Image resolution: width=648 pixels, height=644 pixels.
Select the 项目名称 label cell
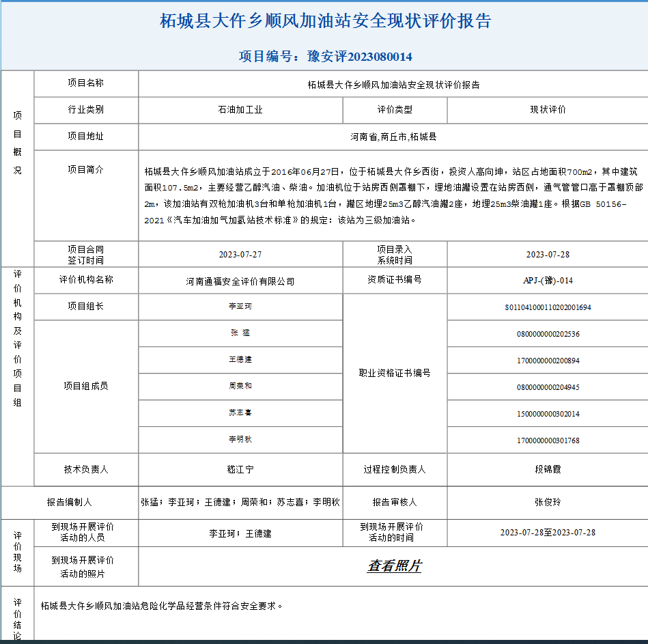(x=86, y=83)
